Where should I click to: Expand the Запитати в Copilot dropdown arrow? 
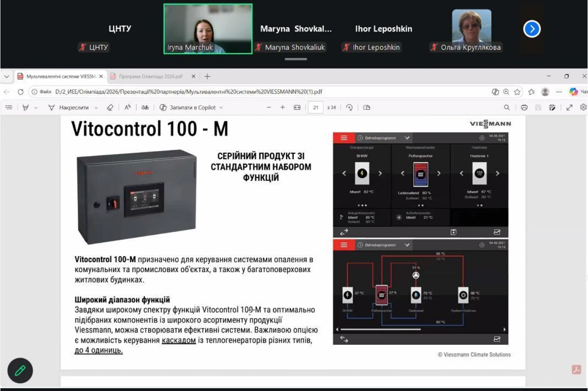pyautogui.click(x=221, y=108)
